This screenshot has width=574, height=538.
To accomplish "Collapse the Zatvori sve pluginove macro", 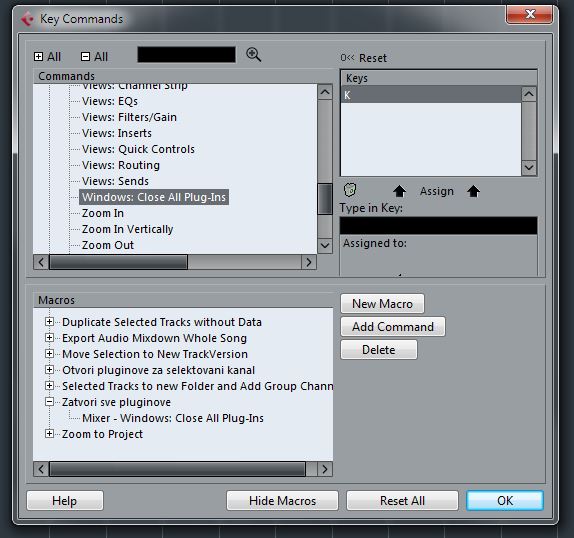I will [49, 402].
